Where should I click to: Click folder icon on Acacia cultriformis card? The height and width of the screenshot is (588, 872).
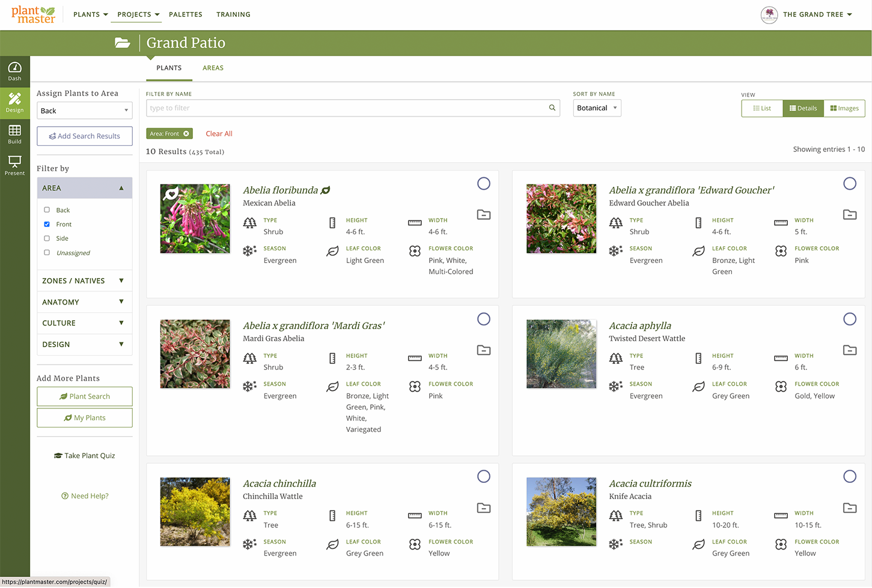[850, 508]
